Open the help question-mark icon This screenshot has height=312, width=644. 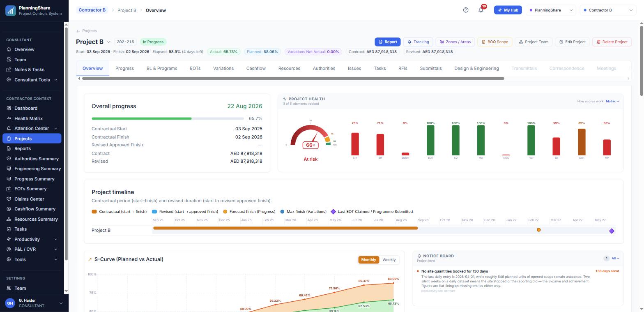[466, 10]
